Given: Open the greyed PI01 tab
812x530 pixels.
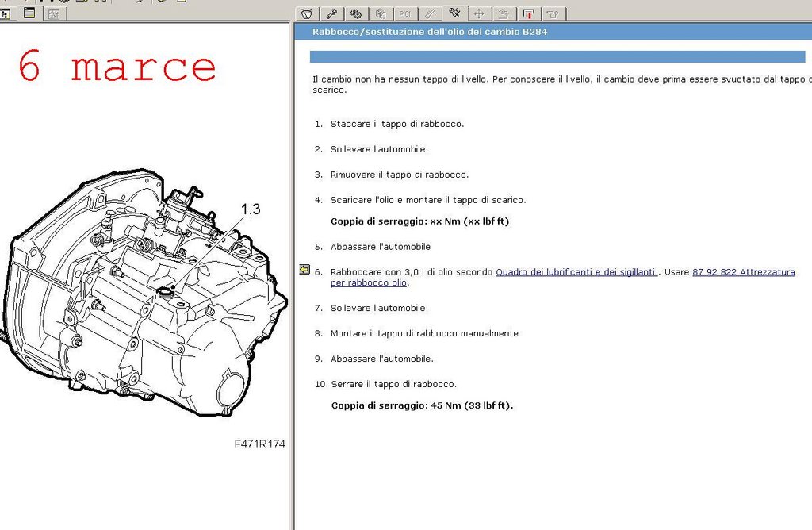Looking at the screenshot, I should pos(405,14).
